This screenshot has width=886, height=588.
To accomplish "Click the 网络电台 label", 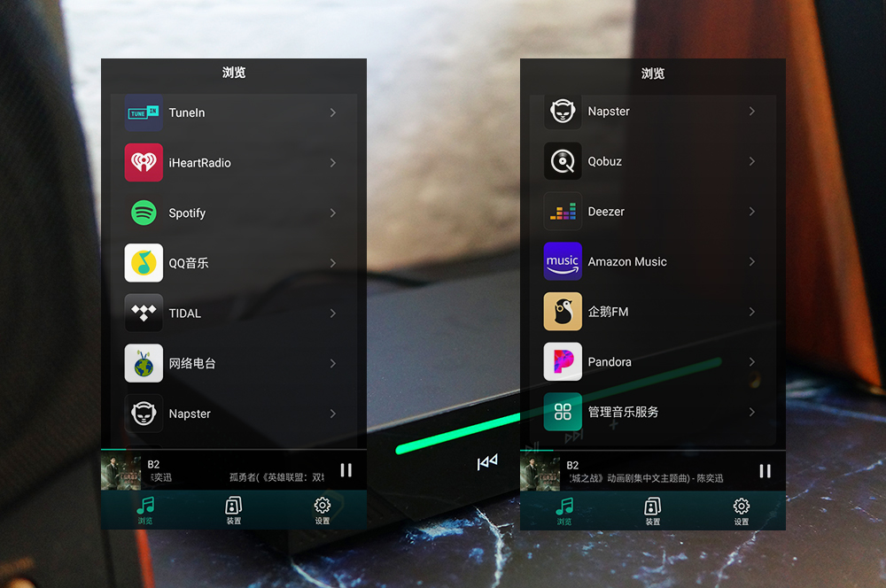I will pyautogui.click(x=192, y=363).
